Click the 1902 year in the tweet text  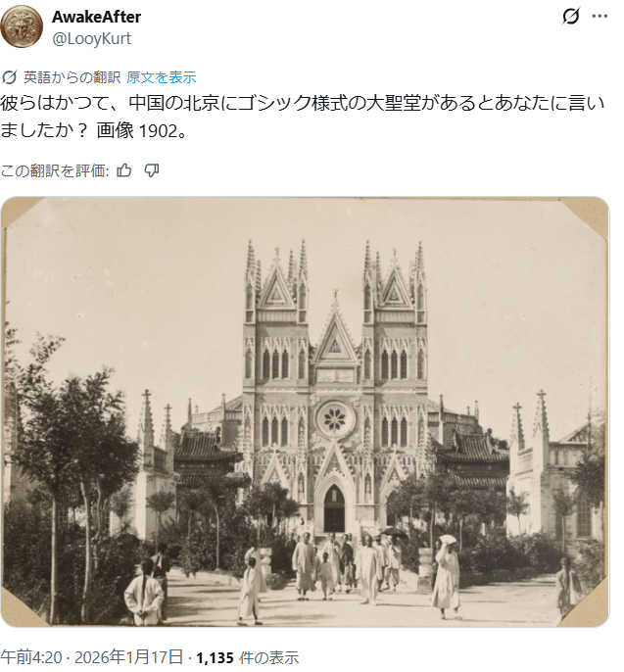(158, 131)
